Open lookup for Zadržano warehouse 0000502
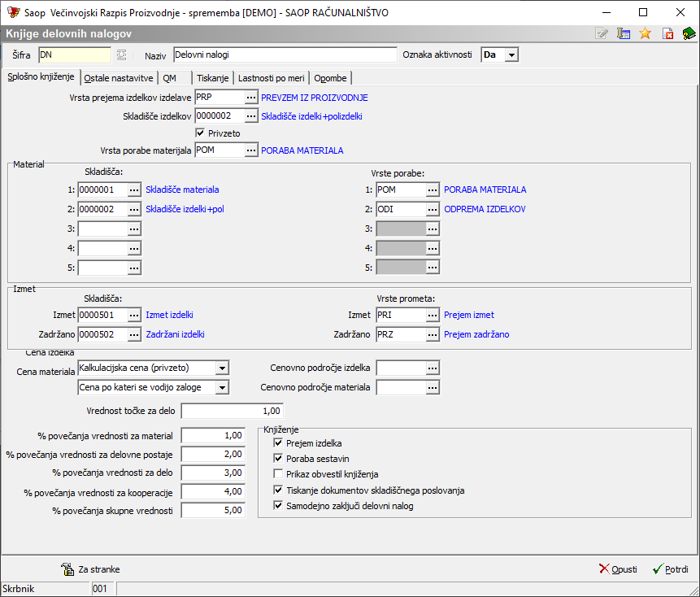Viewport: 700px width, 597px height. point(134,334)
